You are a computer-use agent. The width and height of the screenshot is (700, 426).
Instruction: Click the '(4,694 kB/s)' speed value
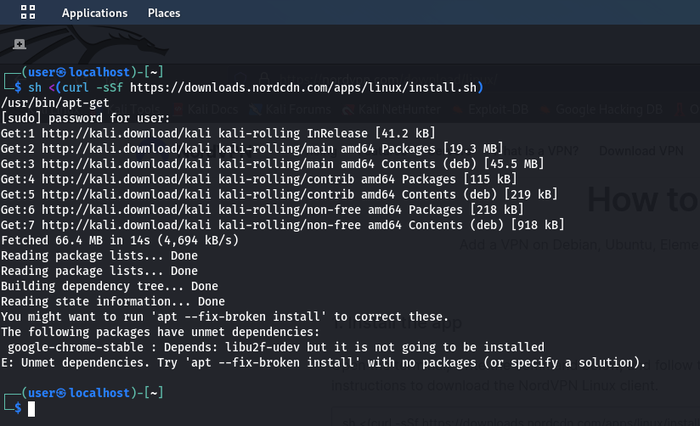(198, 240)
